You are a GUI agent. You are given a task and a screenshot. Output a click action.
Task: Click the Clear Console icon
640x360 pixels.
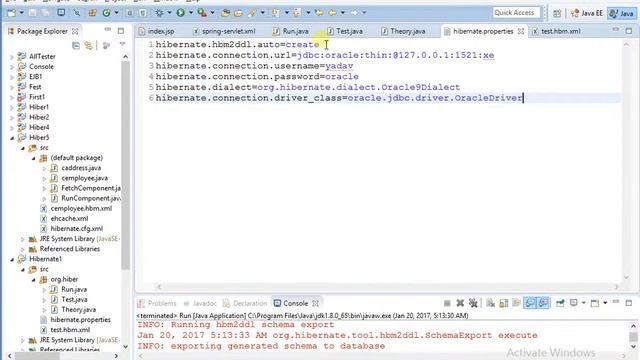[490, 303]
